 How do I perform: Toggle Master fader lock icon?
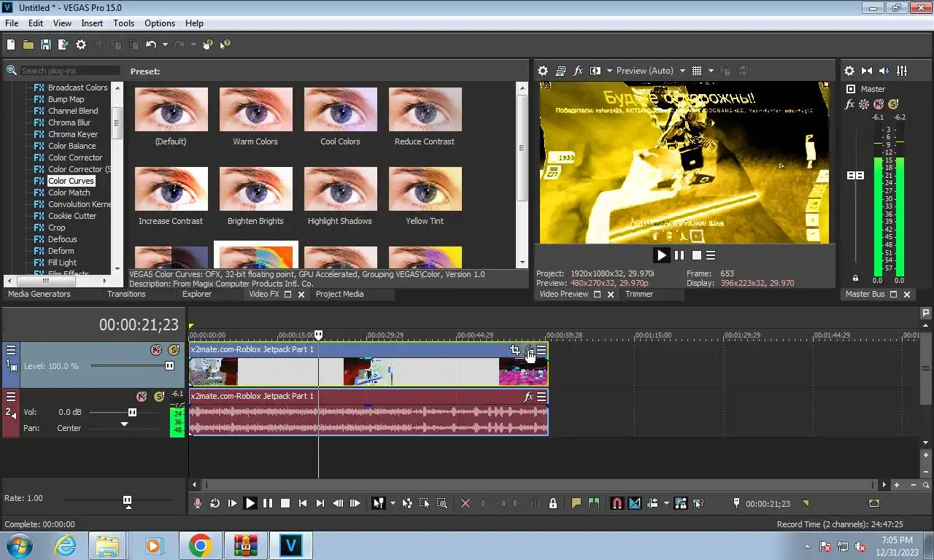click(855, 278)
